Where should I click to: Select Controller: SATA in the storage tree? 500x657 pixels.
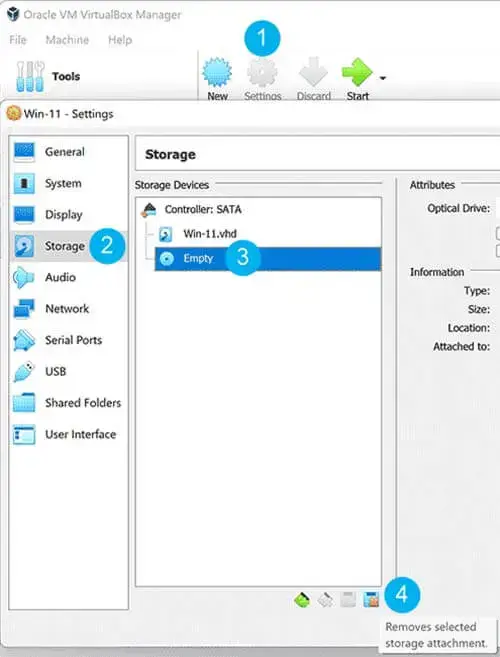(x=202, y=209)
